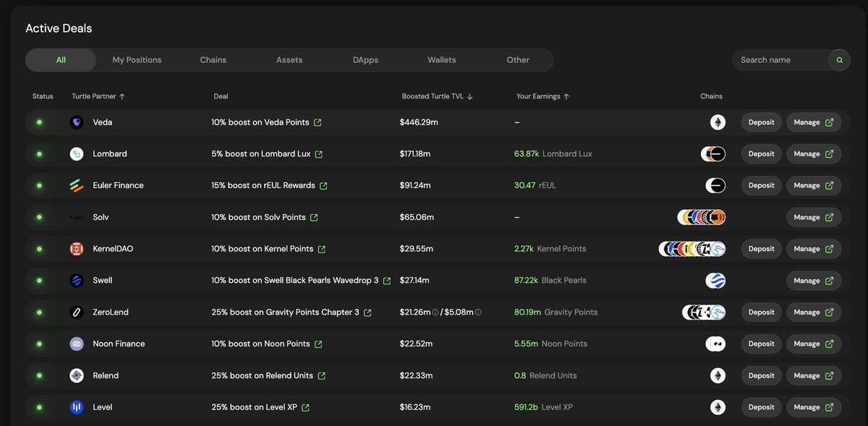The width and height of the screenshot is (868, 426).
Task: Open external link for Veda Points deal
Action: pyautogui.click(x=318, y=122)
